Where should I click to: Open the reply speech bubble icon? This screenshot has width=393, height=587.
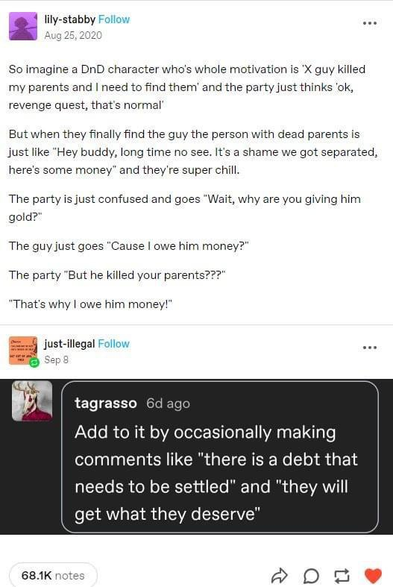tap(311, 576)
